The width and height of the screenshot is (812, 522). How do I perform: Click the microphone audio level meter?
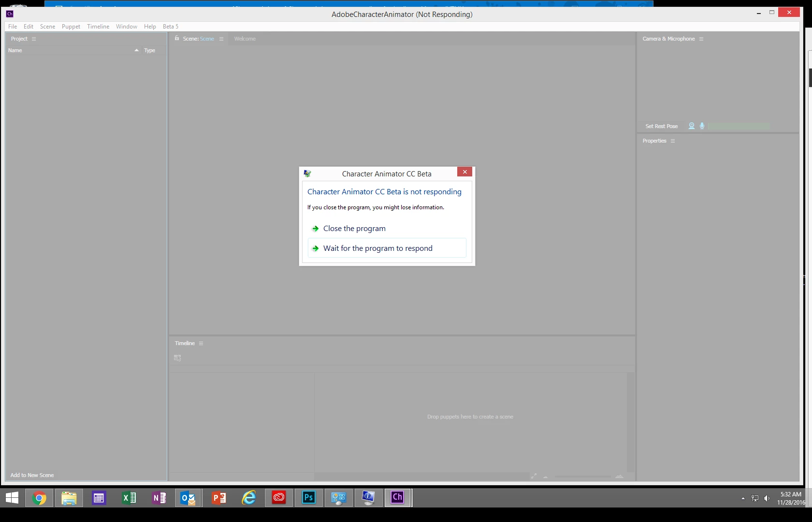(739, 126)
